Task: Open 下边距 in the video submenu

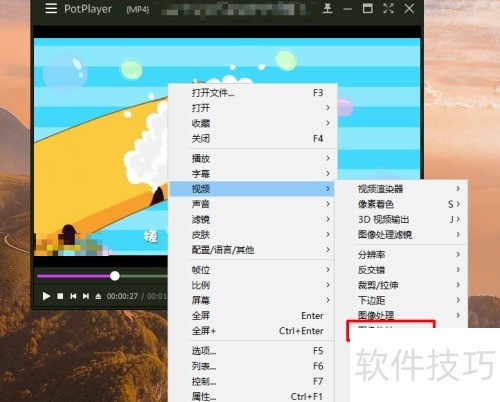Action: tap(401, 300)
